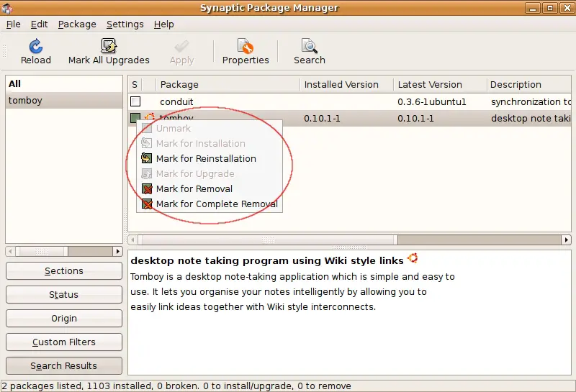This screenshot has width=576, height=392.
Task: Click right arrow of package list scrollbar
Action: point(566,240)
